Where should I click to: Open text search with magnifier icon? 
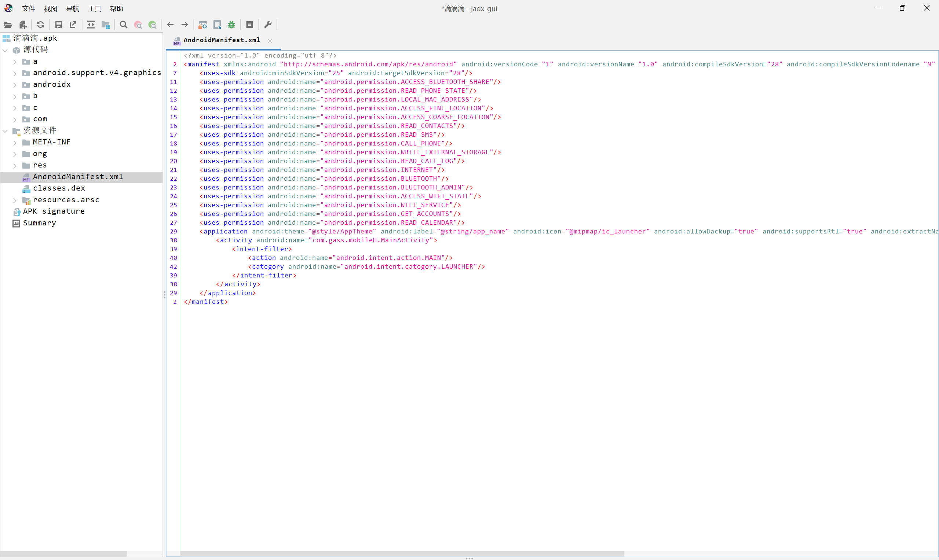124,25
